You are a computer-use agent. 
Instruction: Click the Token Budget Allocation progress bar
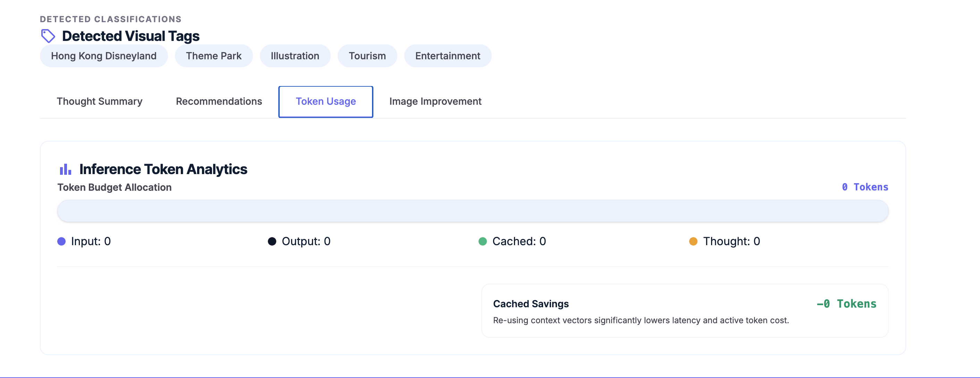473,211
